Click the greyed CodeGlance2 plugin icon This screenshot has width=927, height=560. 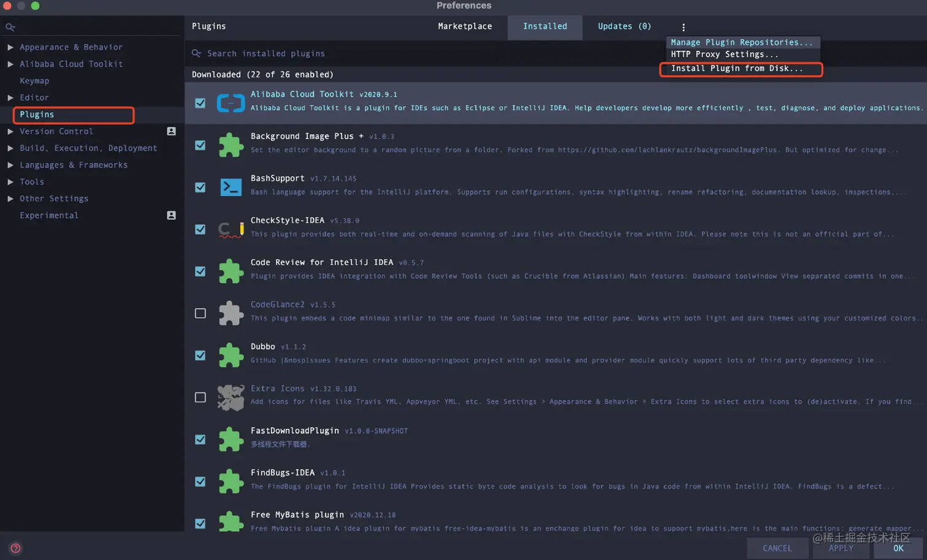click(x=231, y=313)
